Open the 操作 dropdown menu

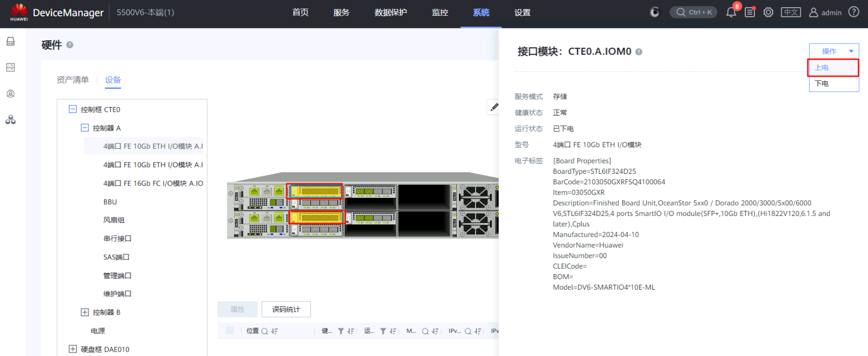click(x=833, y=51)
